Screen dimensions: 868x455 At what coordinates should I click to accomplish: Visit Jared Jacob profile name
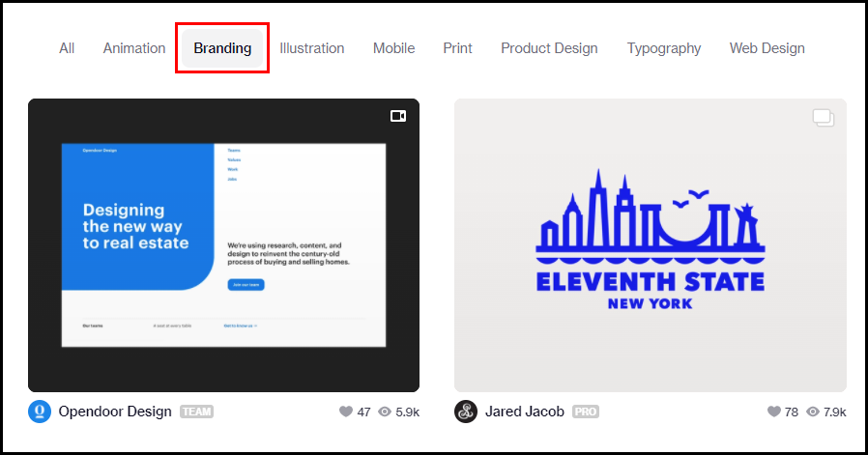[x=525, y=412]
